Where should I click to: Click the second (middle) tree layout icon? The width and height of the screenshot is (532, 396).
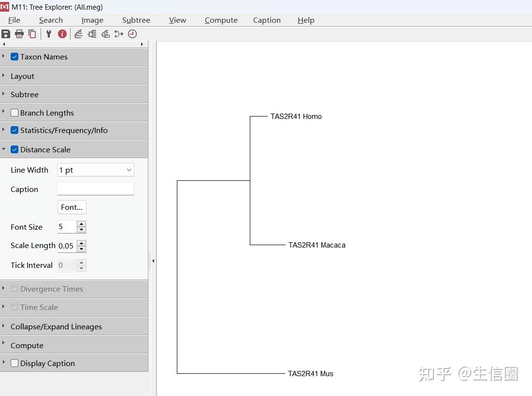(x=92, y=34)
